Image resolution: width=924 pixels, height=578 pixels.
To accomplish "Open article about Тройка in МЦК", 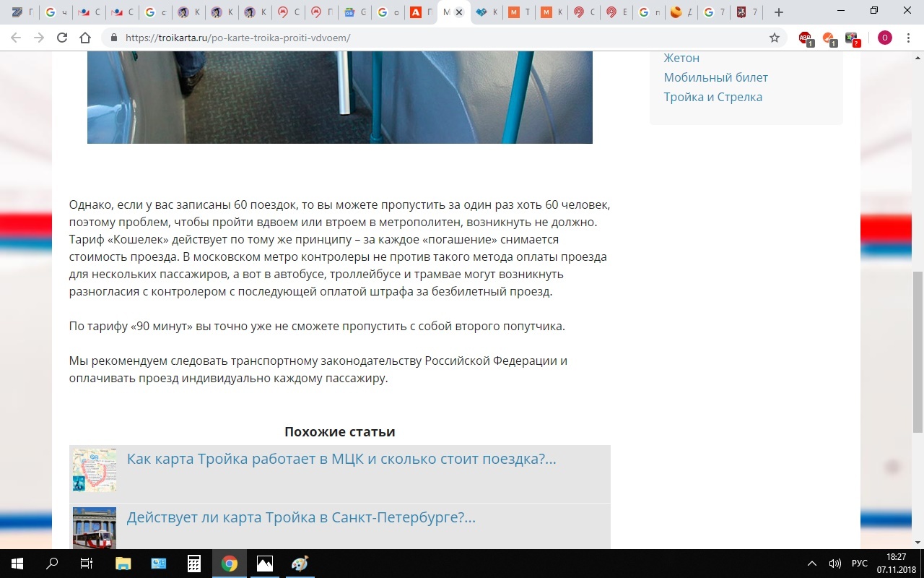I will pyautogui.click(x=341, y=459).
